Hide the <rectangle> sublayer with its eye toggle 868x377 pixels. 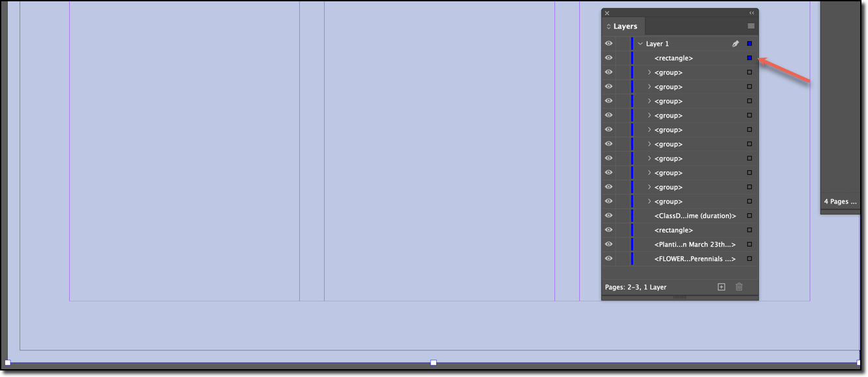(x=608, y=57)
